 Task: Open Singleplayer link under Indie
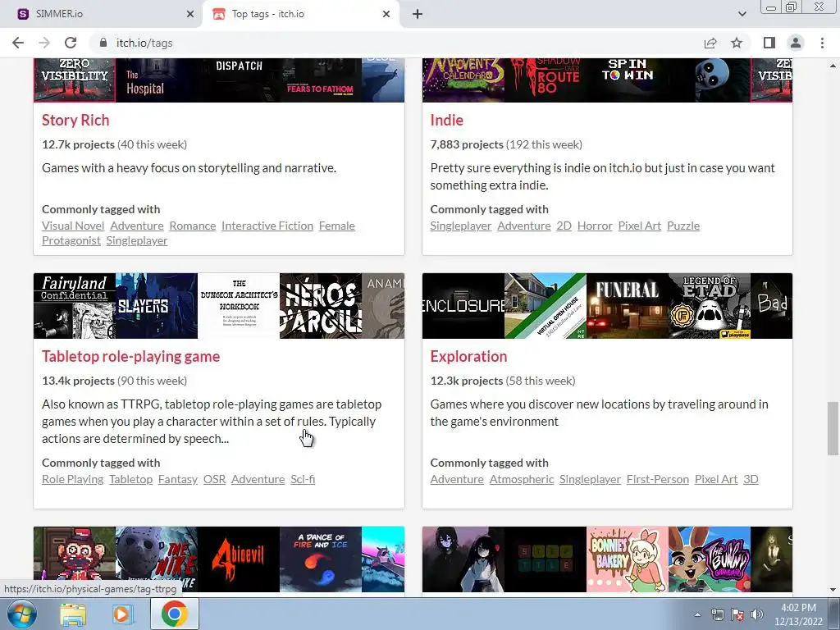[461, 226]
